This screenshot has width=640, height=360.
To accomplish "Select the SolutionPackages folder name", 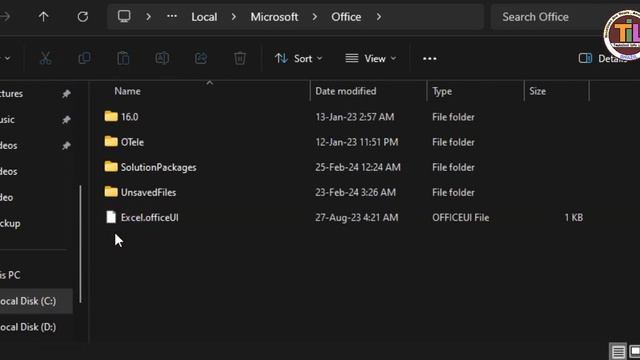I will pos(158,167).
